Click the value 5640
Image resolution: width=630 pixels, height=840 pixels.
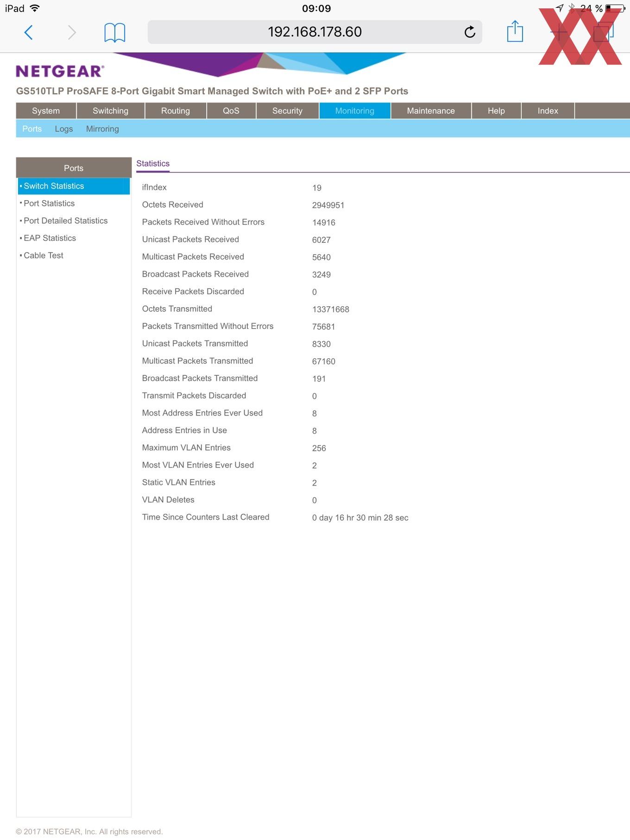pyautogui.click(x=321, y=257)
